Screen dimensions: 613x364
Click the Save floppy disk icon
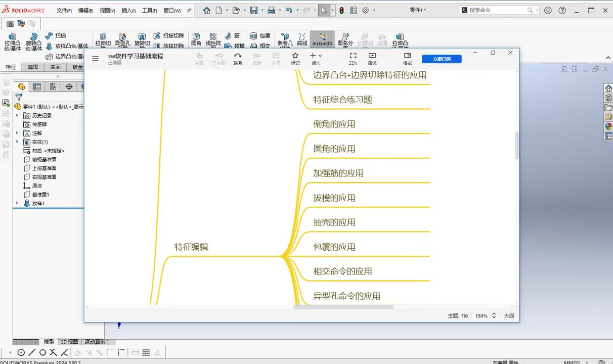pyautogui.click(x=253, y=10)
